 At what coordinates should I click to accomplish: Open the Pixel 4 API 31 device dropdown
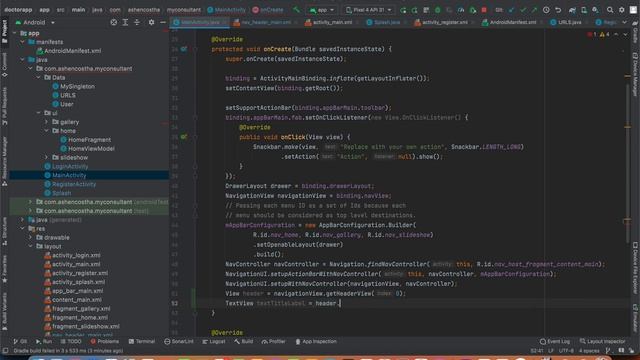369,10
